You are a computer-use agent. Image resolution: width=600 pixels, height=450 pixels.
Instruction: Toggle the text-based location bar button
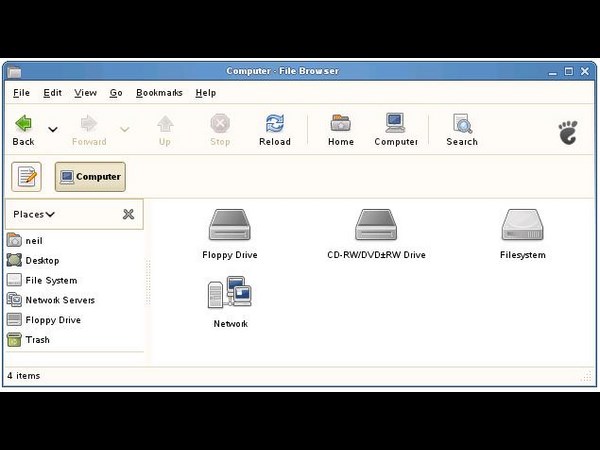(x=26, y=177)
